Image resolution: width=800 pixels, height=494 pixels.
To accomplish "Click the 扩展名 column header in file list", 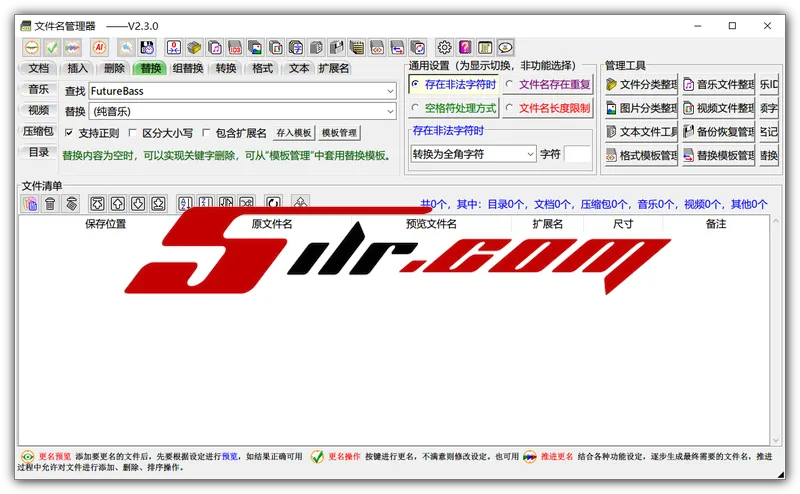I will point(547,224).
